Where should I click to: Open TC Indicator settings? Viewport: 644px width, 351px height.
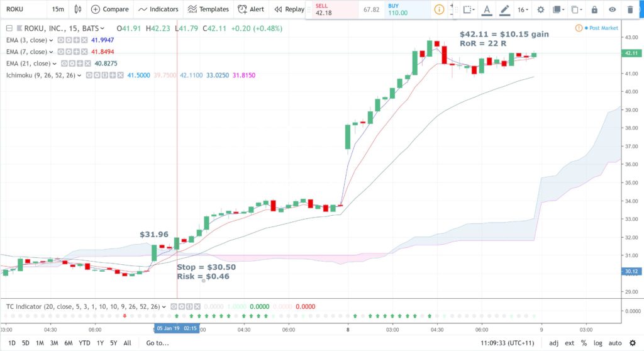182,306
